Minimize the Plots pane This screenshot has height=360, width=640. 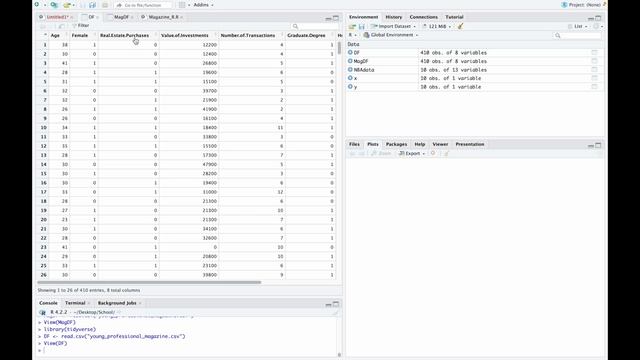(591, 145)
